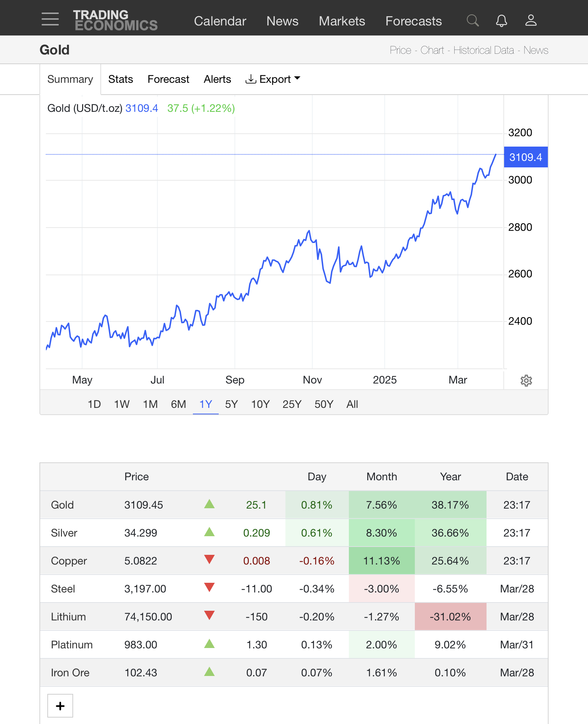
Task: Open Copper in commodities table
Action: 69,561
